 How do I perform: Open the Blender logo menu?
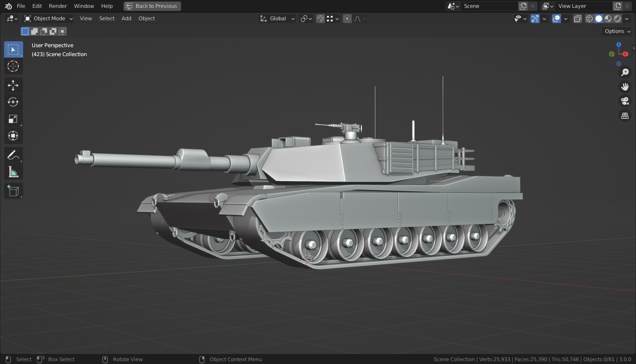[x=8, y=6]
